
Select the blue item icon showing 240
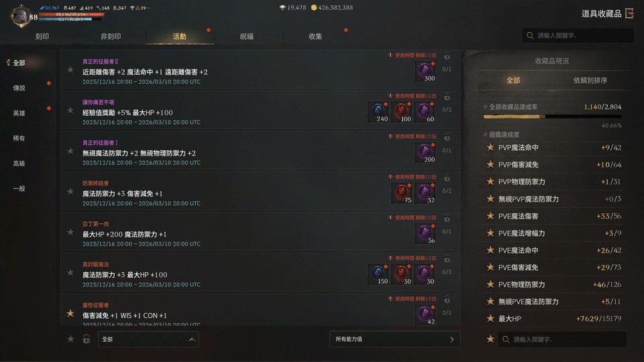coord(378,112)
